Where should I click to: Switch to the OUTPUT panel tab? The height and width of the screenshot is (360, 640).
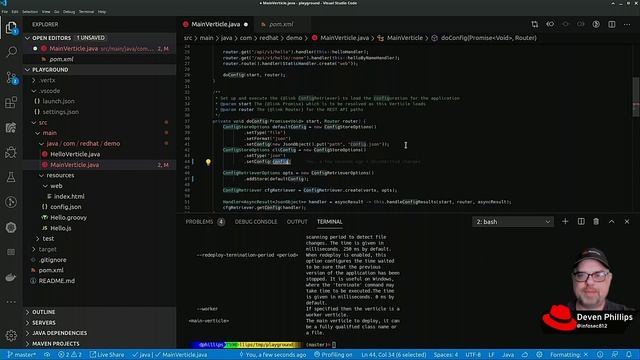pos(297,222)
